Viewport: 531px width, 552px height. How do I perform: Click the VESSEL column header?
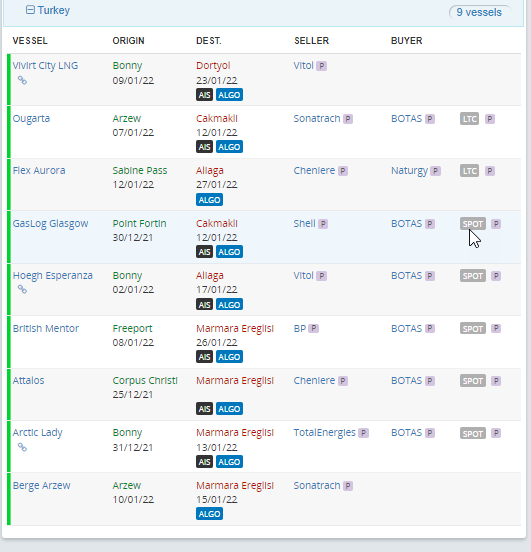pyautogui.click(x=30, y=41)
